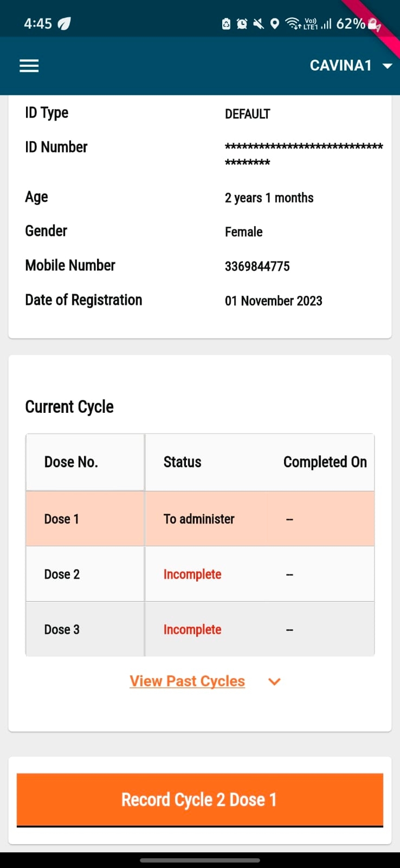Tap the cellular signal bars icon
This screenshot has width=400, height=868.
tap(326, 24)
